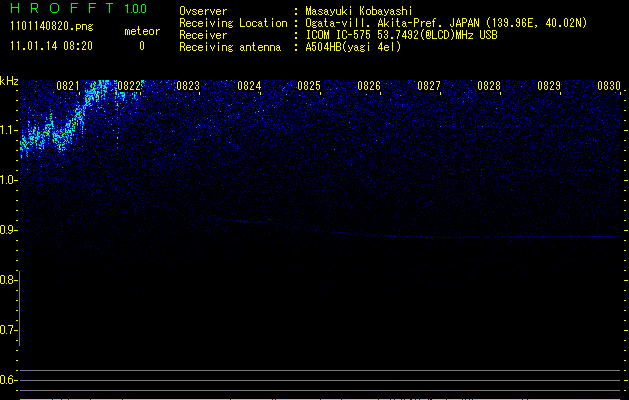Click the HROFFT program title

62,8
